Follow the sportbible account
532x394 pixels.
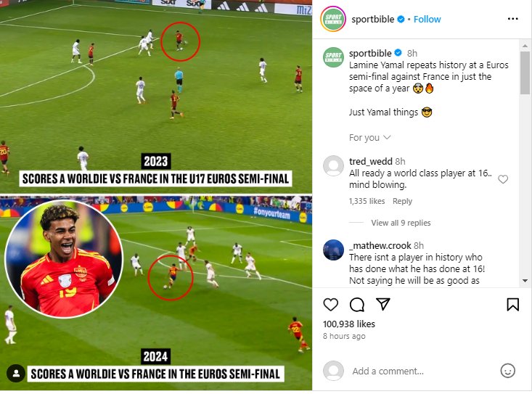427,20
